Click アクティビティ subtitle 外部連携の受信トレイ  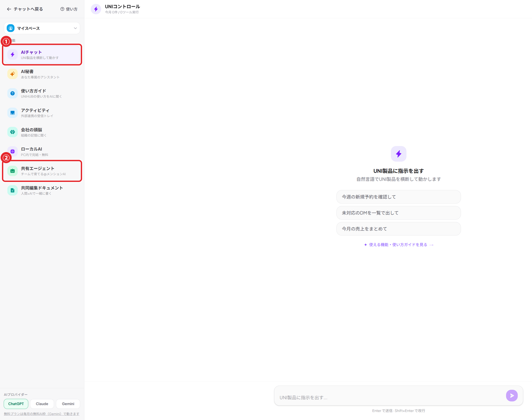[37, 116]
